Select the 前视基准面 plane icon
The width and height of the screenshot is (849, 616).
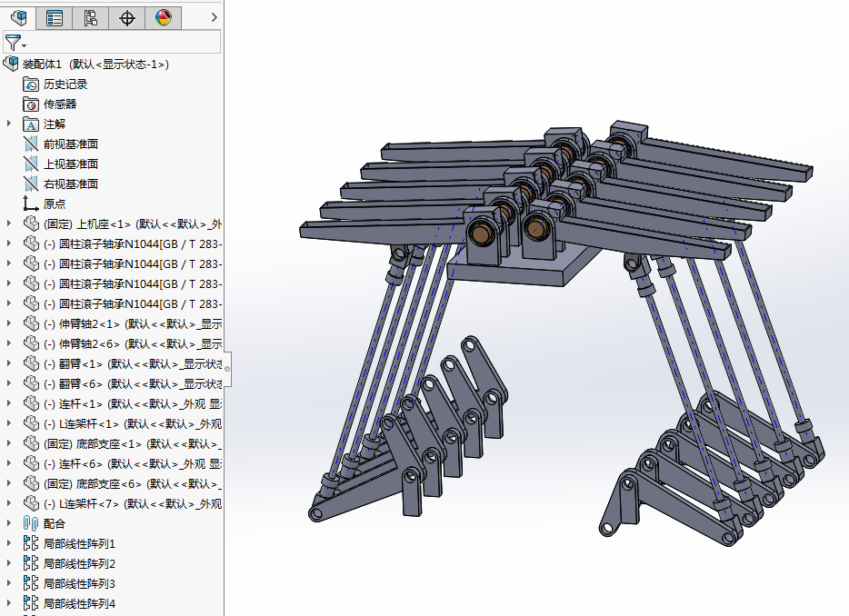(31, 144)
